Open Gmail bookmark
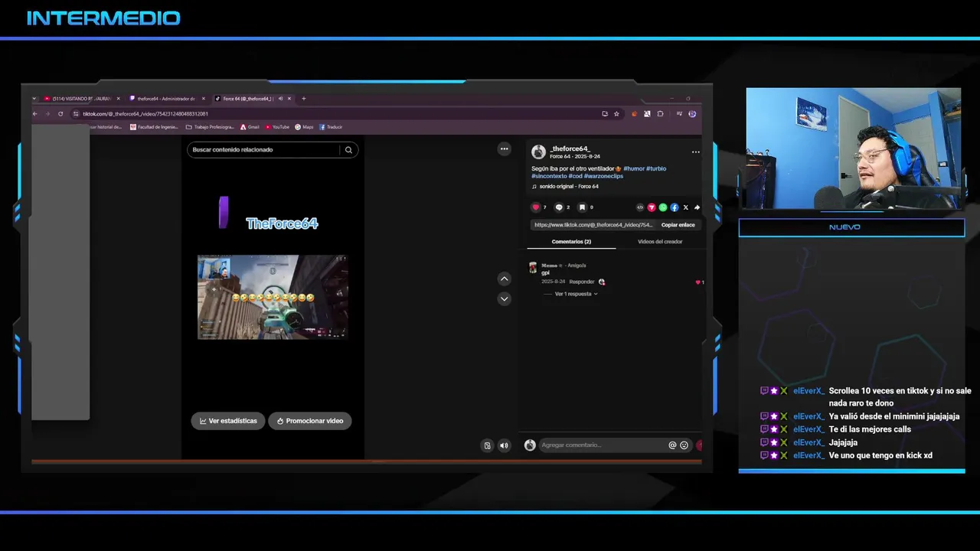The height and width of the screenshot is (551, 980). [250, 127]
